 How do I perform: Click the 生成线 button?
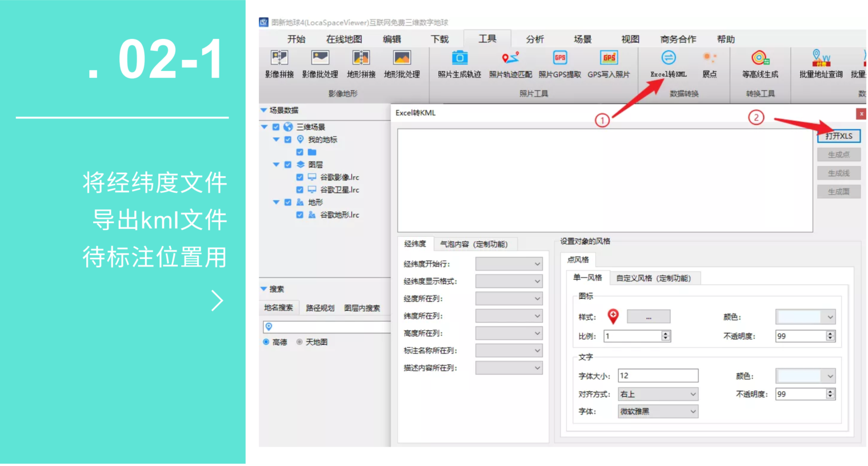[839, 173]
